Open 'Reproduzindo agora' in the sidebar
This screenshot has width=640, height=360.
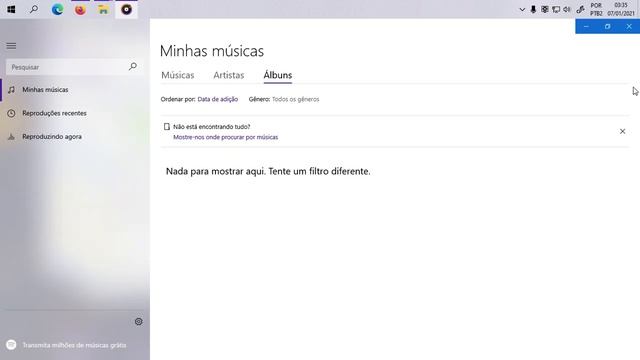pos(75,137)
